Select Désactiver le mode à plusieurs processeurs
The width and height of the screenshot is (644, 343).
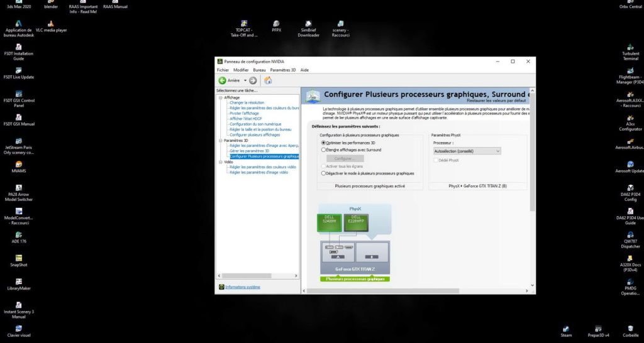coord(324,173)
